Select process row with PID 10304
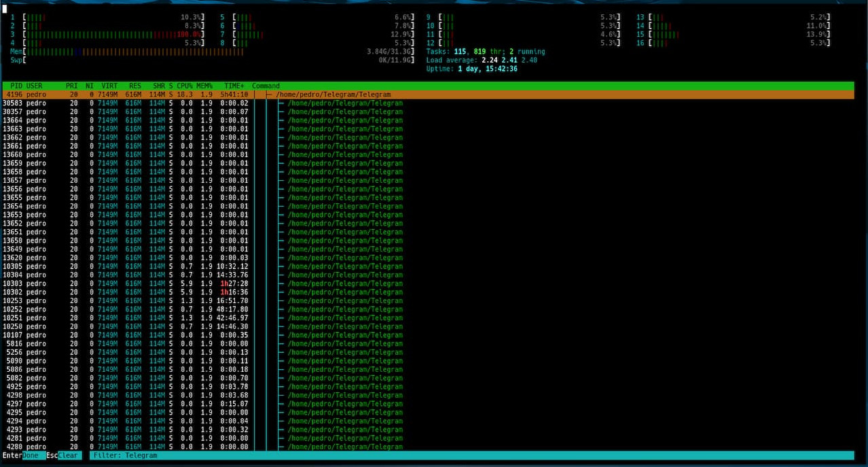 428,275
